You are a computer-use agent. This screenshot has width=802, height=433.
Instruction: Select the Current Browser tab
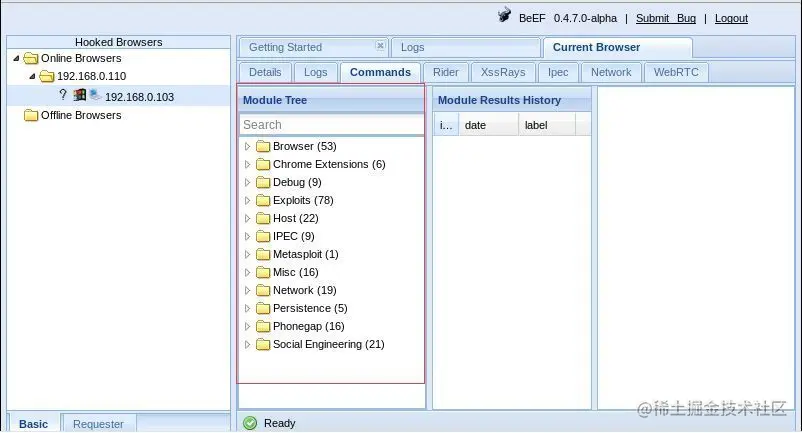617,48
